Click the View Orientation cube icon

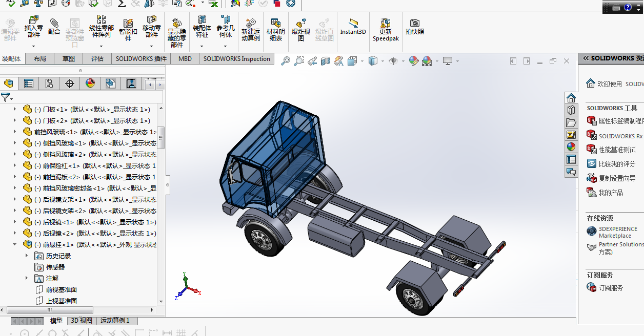(x=352, y=61)
